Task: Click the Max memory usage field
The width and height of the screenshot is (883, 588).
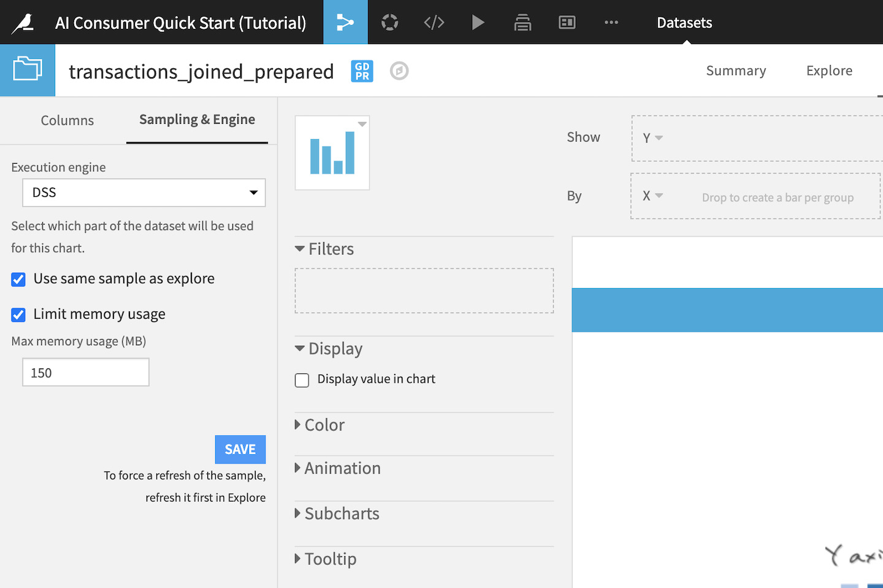Action: click(x=86, y=372)
